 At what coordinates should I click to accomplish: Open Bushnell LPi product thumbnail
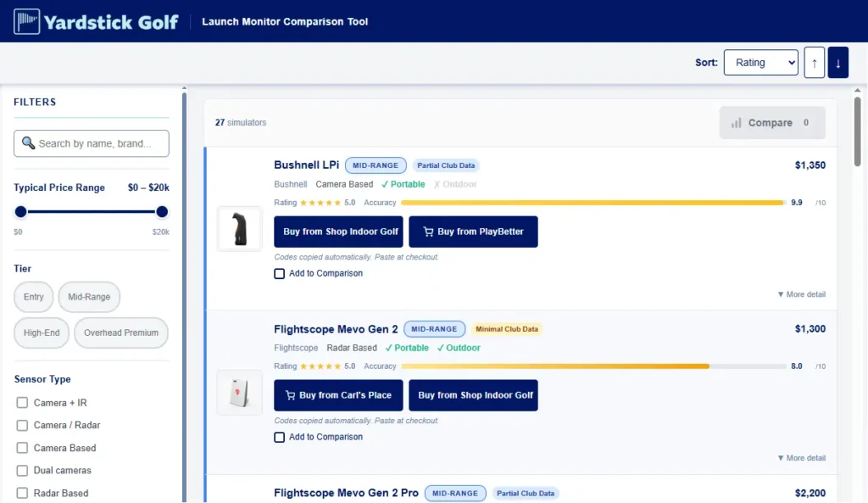click(240, 229)
